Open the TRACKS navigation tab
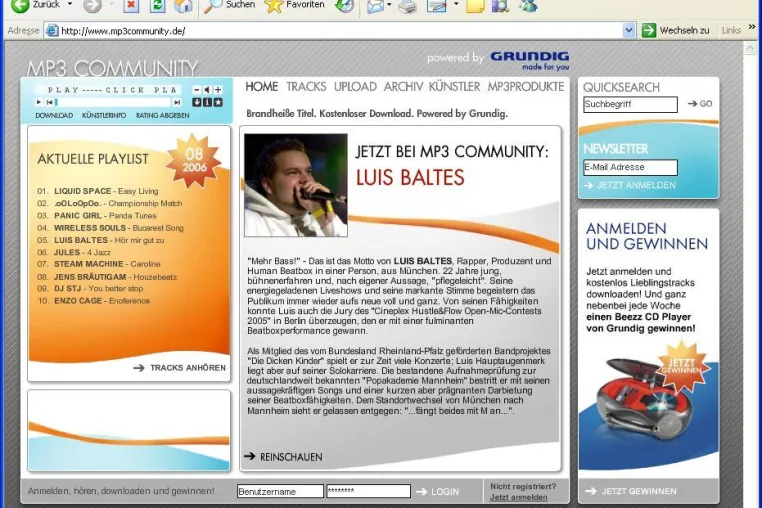The height and width of the screenshot is (508, 762). click(306, 87)
